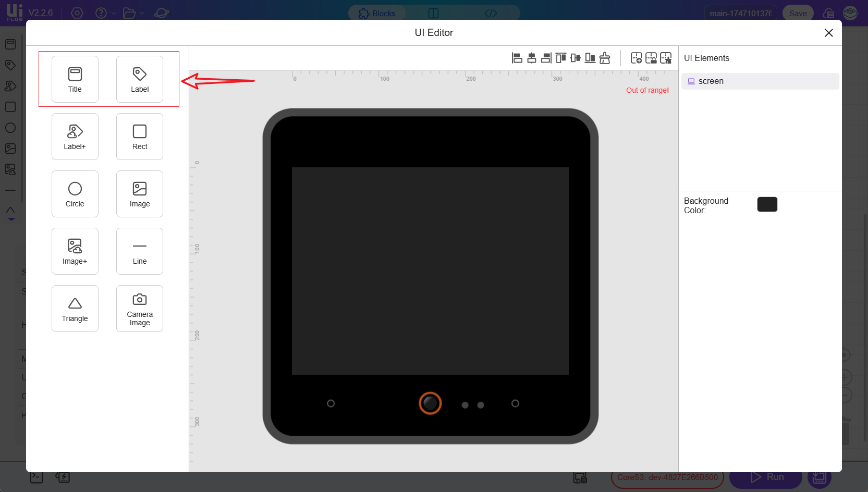Choose the Label+ element
The height and width of the screenshot is (492, 868).
(75, 137)
